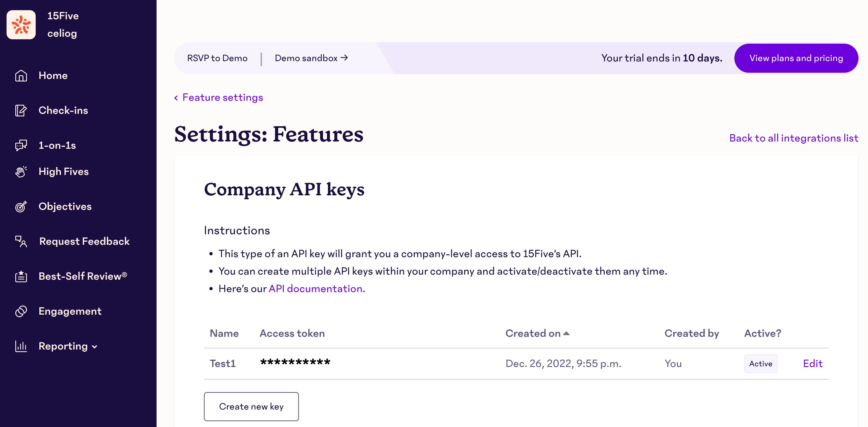The width and height of the screenshot is (868, 427).
Task: Click the 15Five logo icon
Action: coord(21,25)
